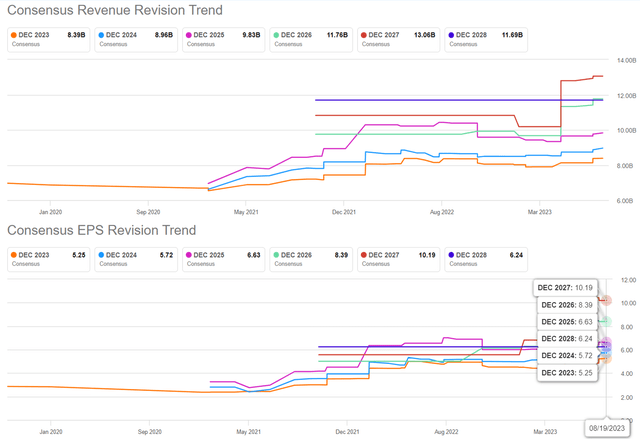Click the magenta dot in EPS DEC 2025 legend
Viewport: 640px width, 439px height.
[189, 255]
